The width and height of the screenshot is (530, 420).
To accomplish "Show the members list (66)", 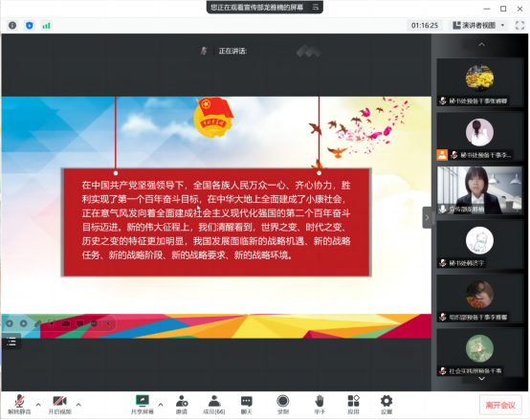I will coord(214,405).
